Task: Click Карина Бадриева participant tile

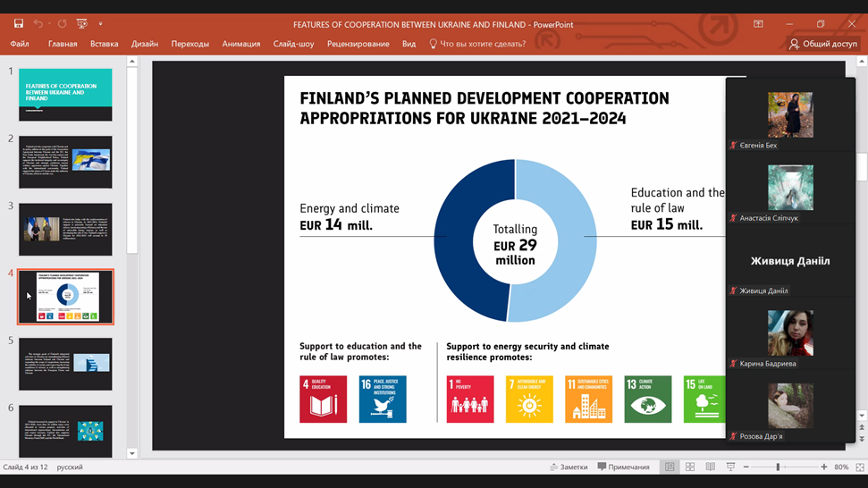Action: point(790,333)
